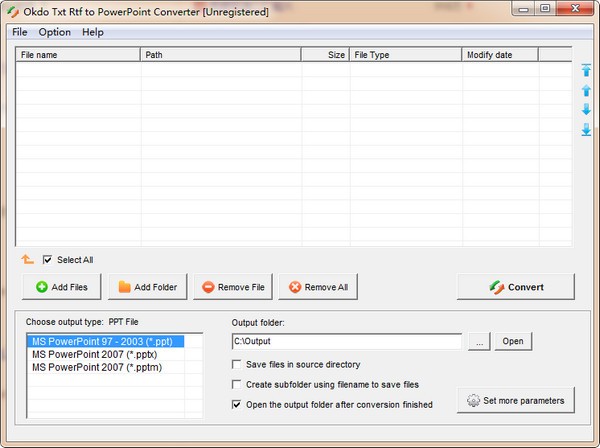Click the Add Folder button
The image size is (600, 448).
pyautogui.click(x=148, y=287)
